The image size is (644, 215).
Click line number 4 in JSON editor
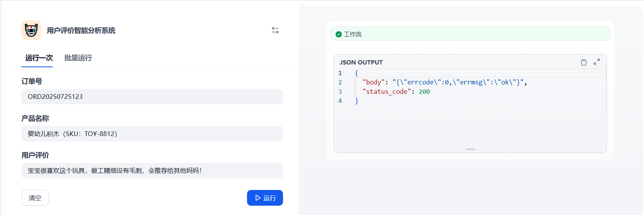tap(340, 100)
